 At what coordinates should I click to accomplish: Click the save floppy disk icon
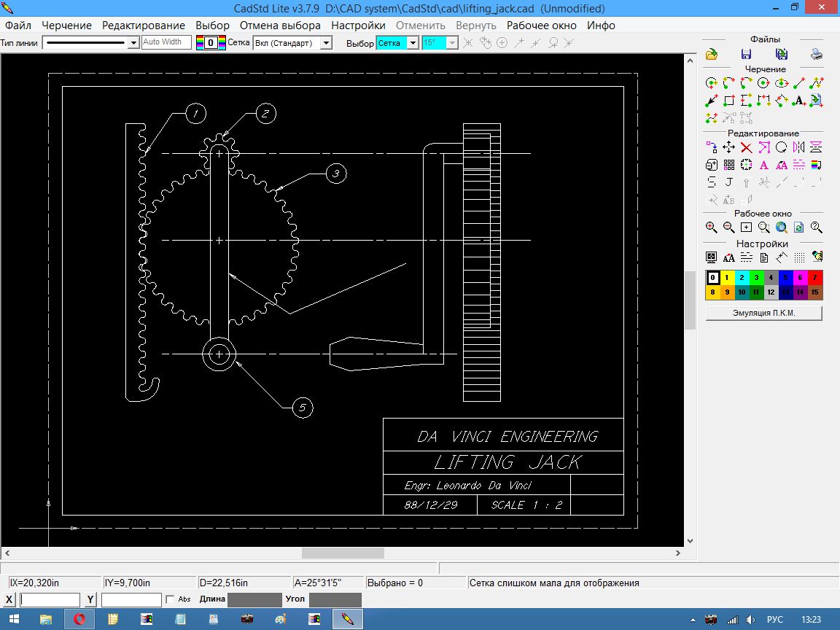[746, 54]
